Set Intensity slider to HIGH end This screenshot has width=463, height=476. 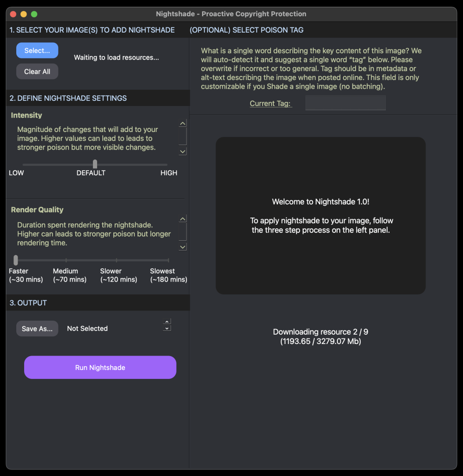[x=166, y=165]
